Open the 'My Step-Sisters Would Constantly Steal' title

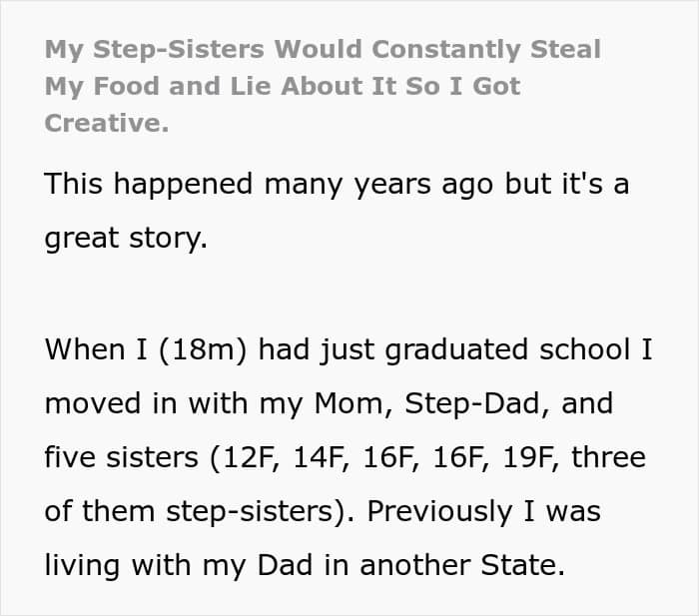pyautogui.click(x=323, y=50)
